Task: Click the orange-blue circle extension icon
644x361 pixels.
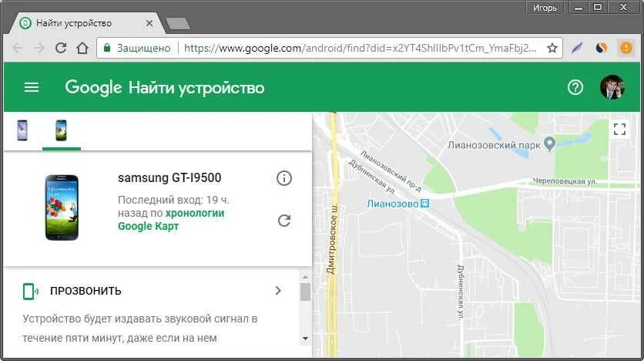Action: [602, 48]
